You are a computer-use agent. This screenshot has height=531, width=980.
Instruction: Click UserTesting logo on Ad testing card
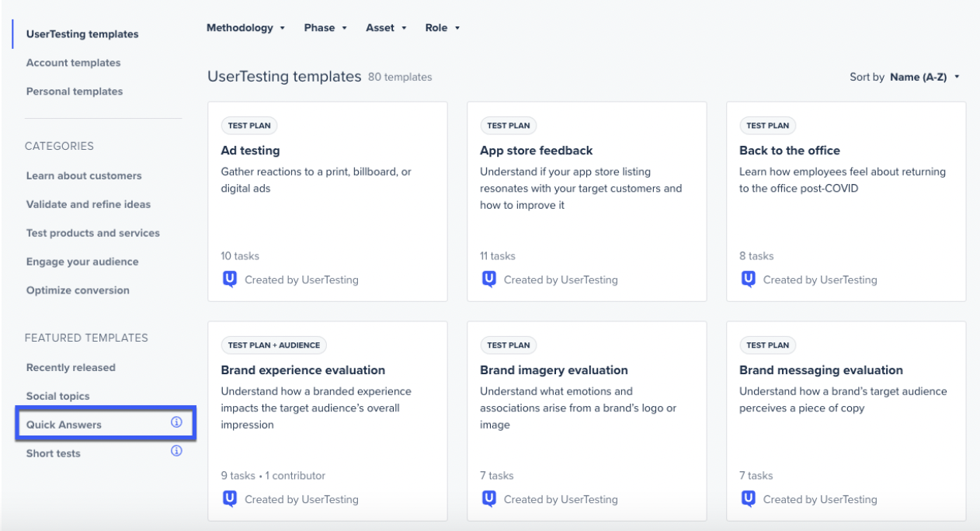[230, 279]
